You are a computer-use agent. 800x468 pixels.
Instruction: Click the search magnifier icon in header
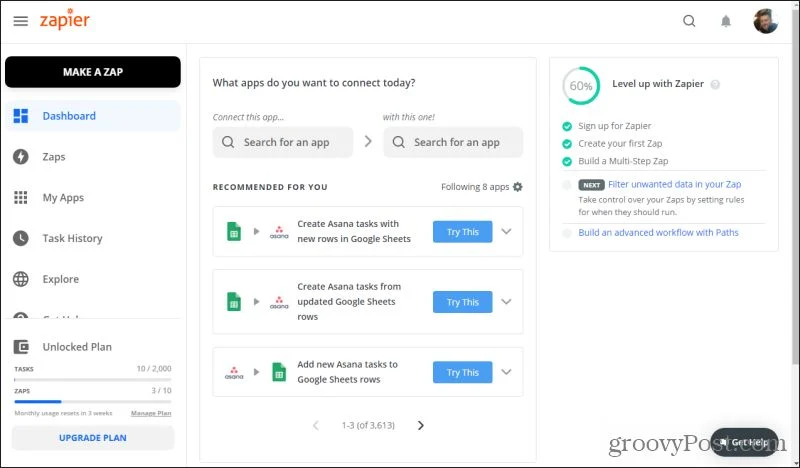689,21
